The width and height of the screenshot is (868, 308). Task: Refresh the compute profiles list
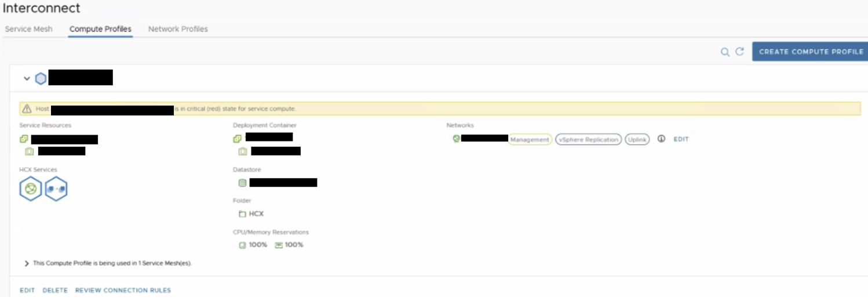coord(739,52)
